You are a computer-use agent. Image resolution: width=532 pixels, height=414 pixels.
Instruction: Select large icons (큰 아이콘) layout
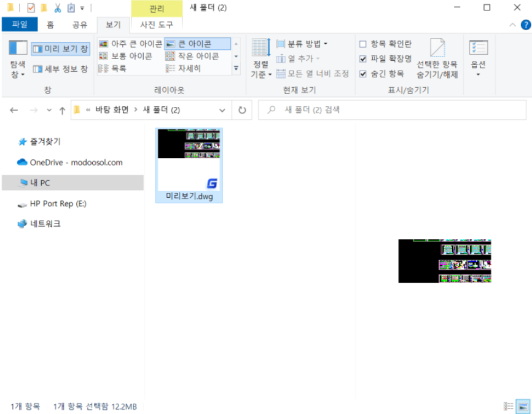coord(197,44)
